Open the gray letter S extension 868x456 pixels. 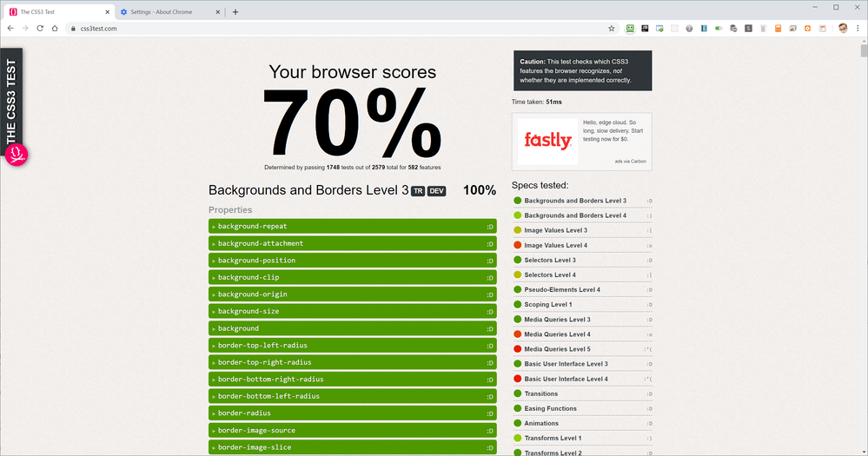pyautogui.click(x=748, y=28)
